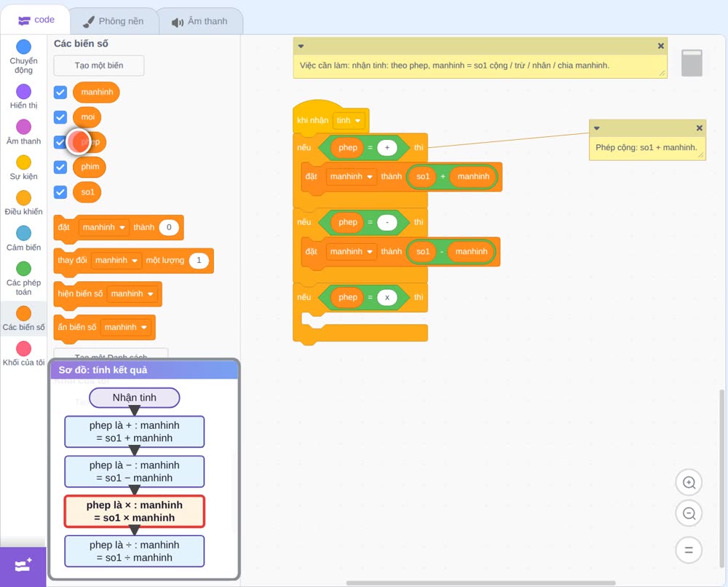Open manhinh dropdown in 'ẩn biến số' block
This screenshot has height=587, width=728.
pyautogui.click(x=125, y=327)
